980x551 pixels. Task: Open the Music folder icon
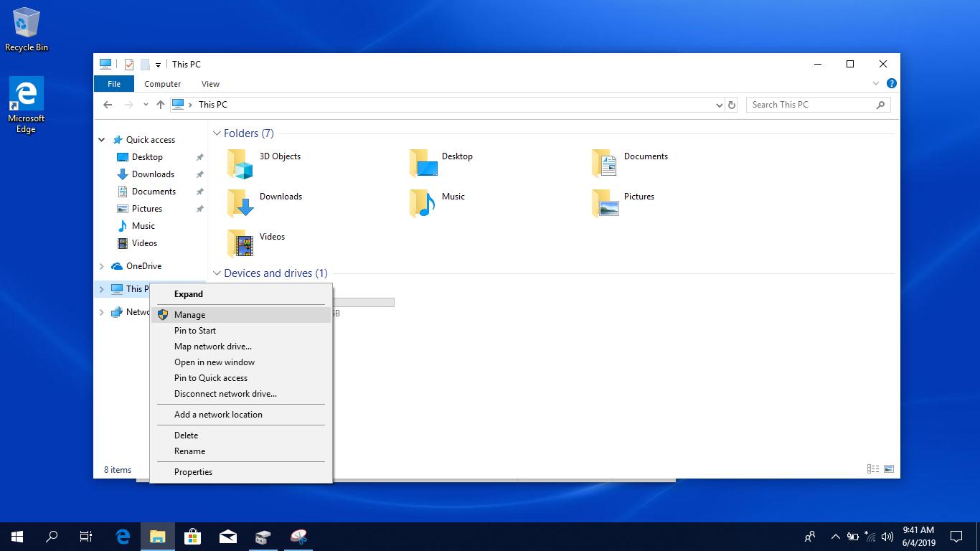coord(423,204)
